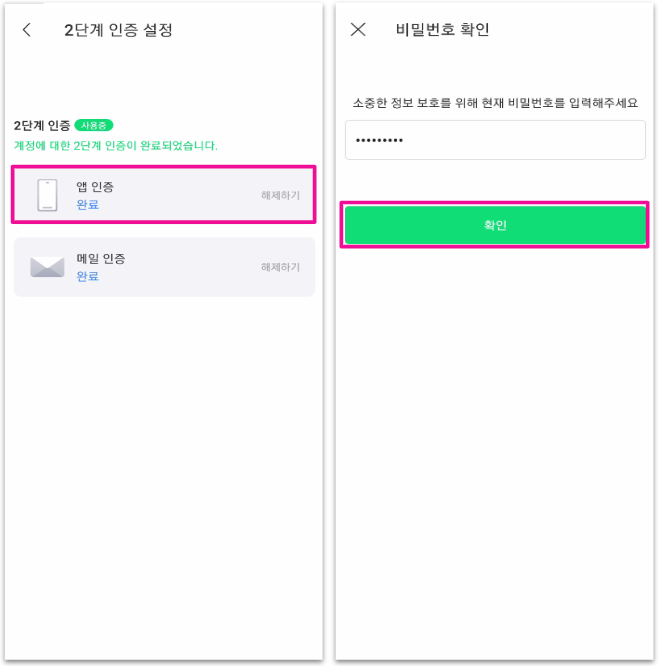Click the 완료 link under 앱 인증

click(88, 205)
